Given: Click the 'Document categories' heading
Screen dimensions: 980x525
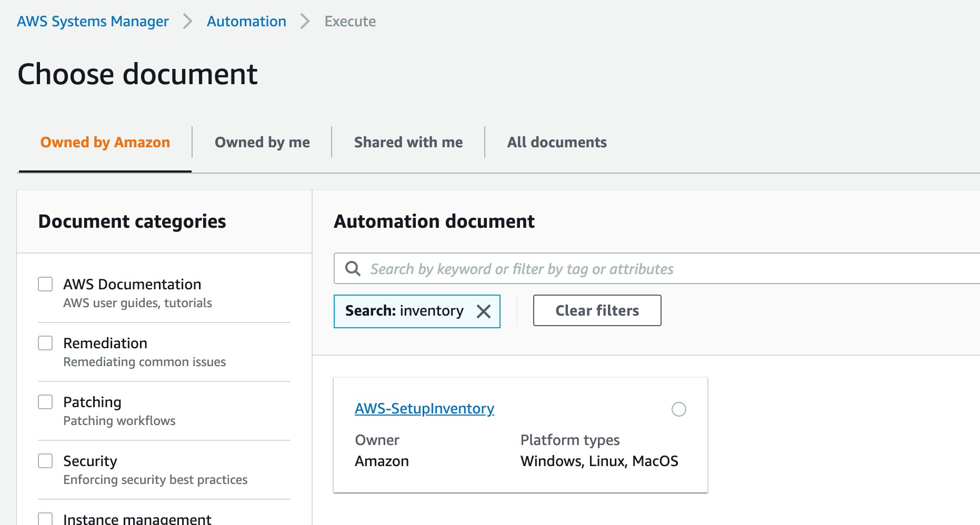Looking at the screenshot, I should pyautogui.click(x=132, y=221).
